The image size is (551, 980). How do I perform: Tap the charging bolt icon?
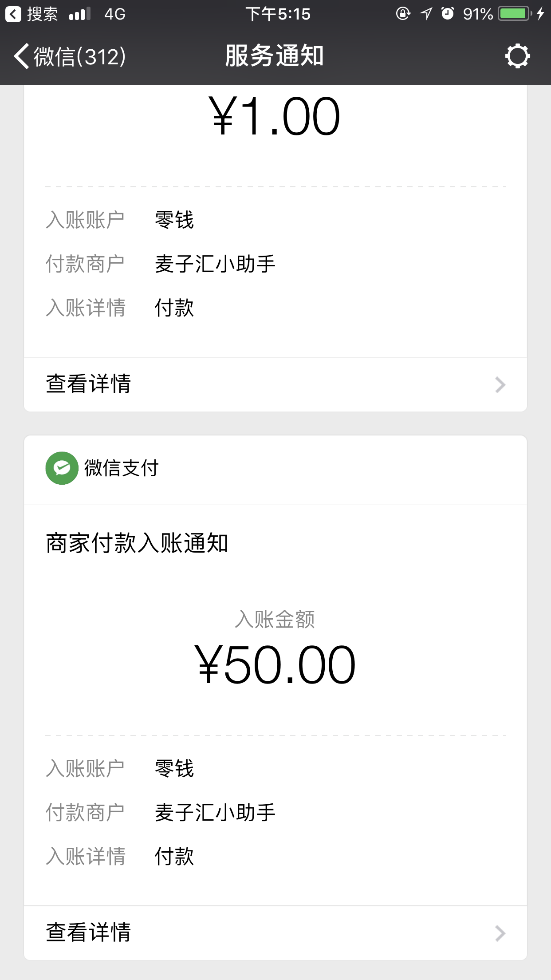540,14
